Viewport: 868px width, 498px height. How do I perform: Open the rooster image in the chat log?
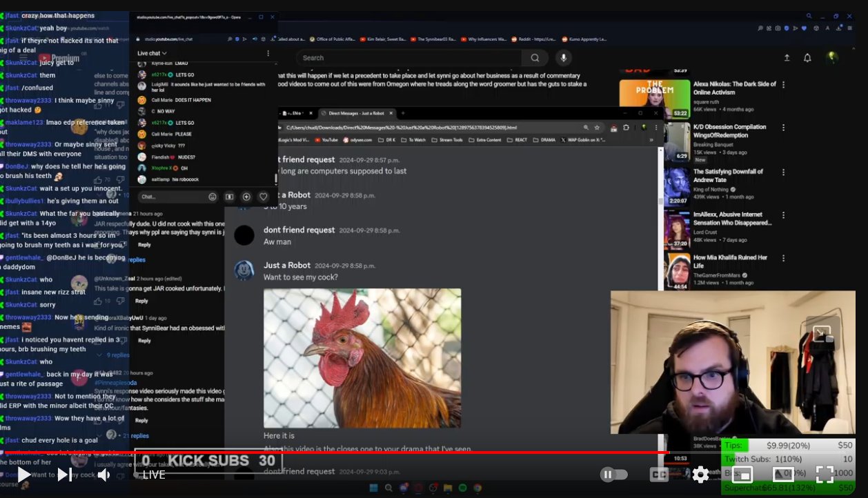(362, 358)
